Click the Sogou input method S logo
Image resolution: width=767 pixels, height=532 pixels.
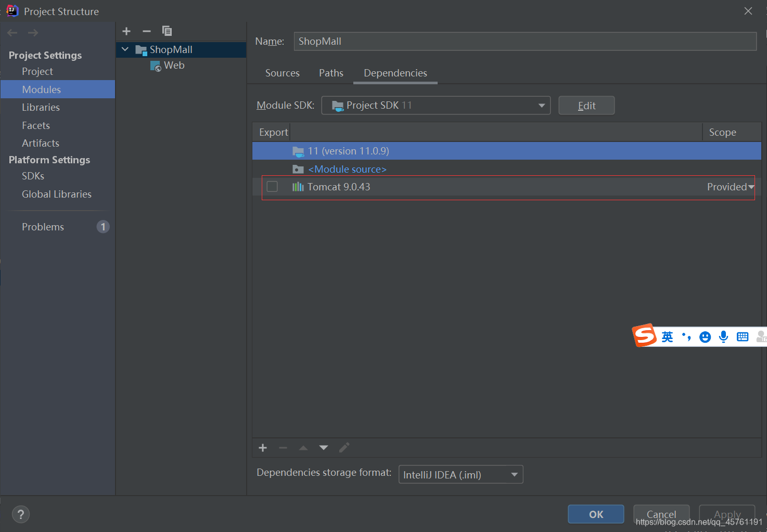(x=644, y=335)
